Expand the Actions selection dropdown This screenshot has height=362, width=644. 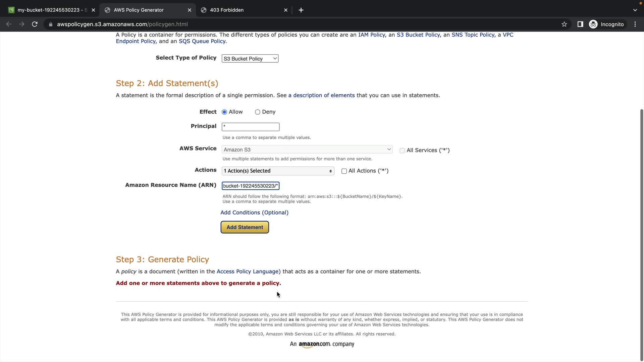pyautogui.click(x=278, y=171)
